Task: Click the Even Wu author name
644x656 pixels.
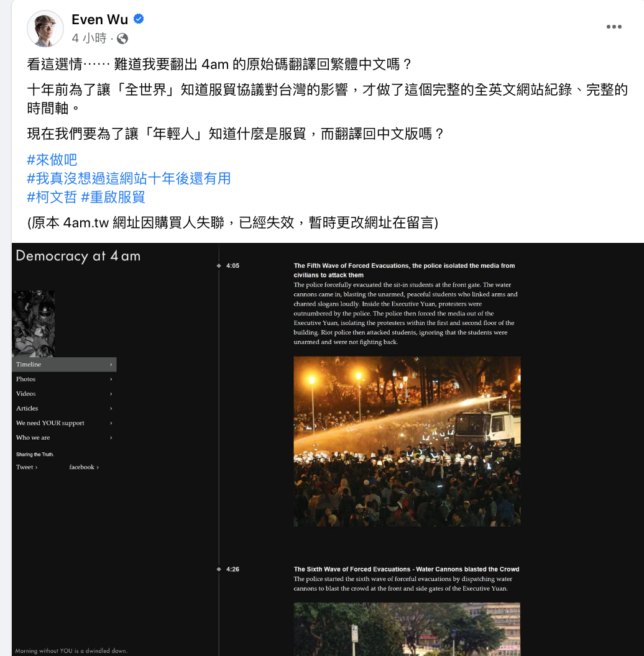Action: pyautogui.click(x=99, y=19)
